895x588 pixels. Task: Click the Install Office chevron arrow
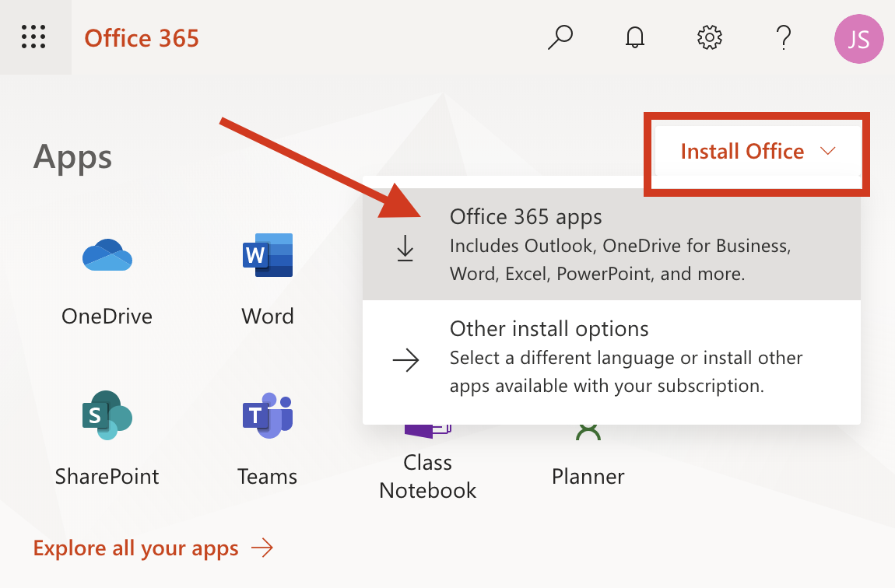click(827, 152)
